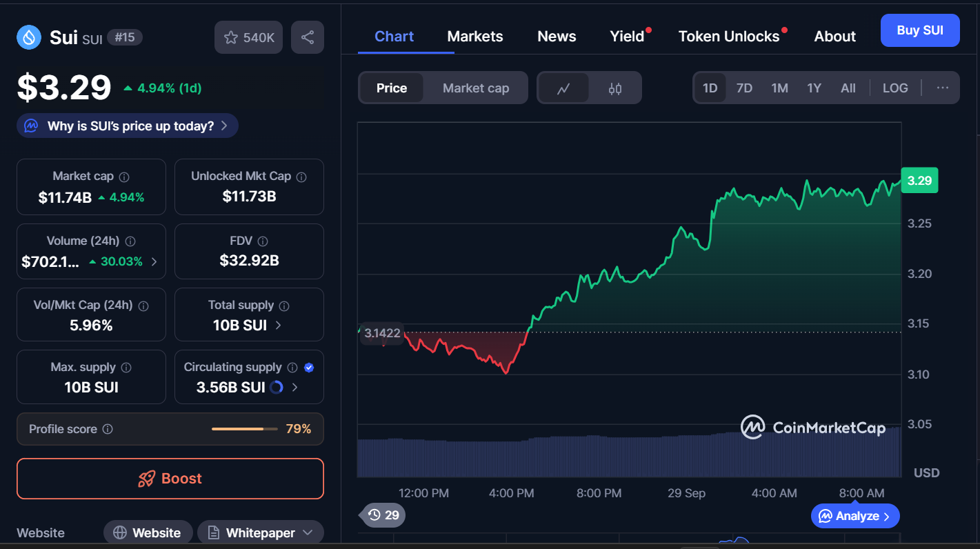Open the chart more options ellipsis
This screenshot has height=549, width=980.
[x=943, y=88]
